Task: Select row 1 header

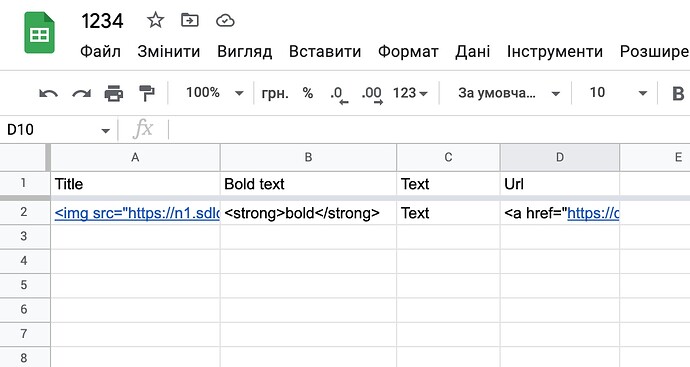Action: point(24,183)
